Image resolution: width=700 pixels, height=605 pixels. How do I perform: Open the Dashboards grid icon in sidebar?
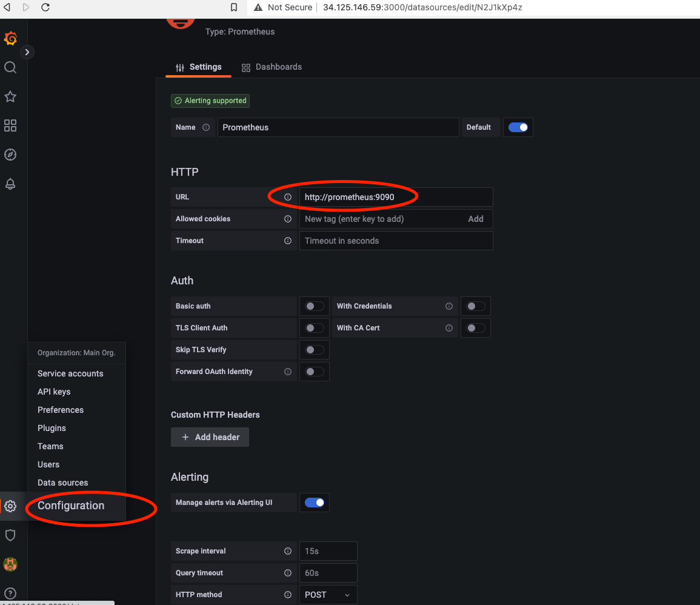(10, 125)
